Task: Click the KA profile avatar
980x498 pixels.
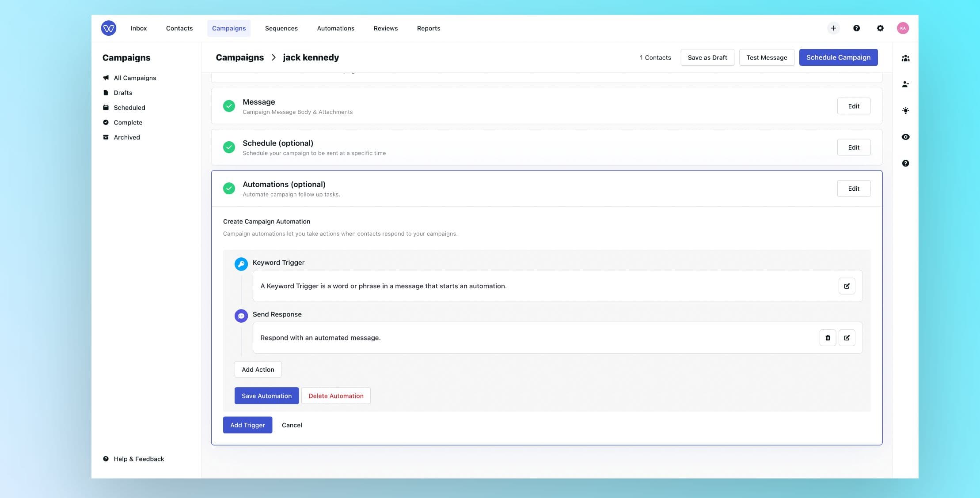Action: 903,28
